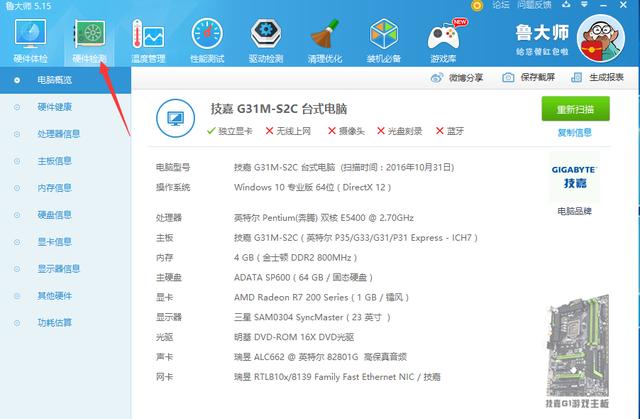The width and height of the screenshot is (640, 419).
Task: Click the round computer monitor icon
Action: tap(176, 118)
